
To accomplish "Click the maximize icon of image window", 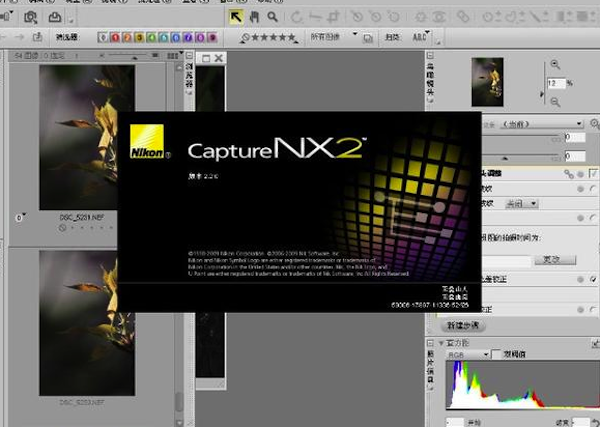I will tap(206, 58).
